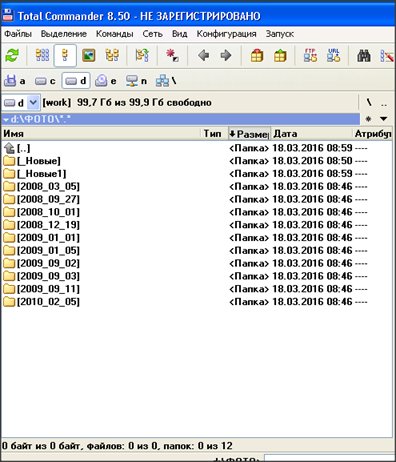The image size is (396, 462).
Task: Open network neighborhood backslash button
Action: tap(166, 81)
